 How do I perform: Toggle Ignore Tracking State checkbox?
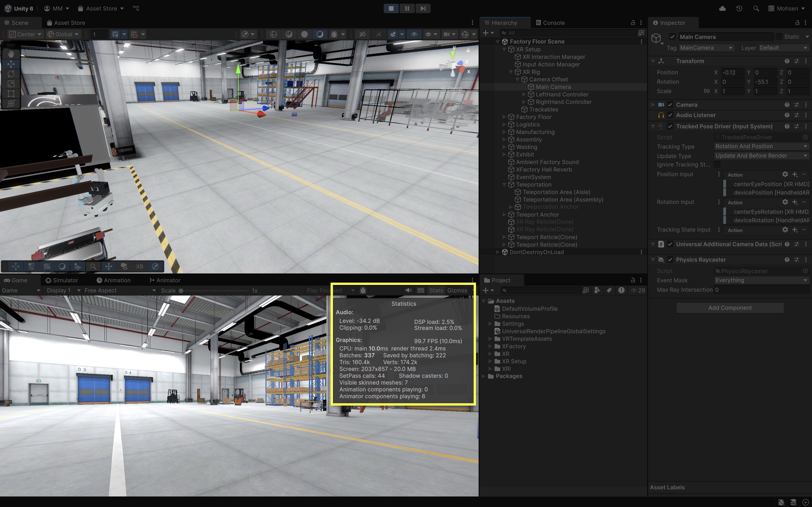point(717,165)
